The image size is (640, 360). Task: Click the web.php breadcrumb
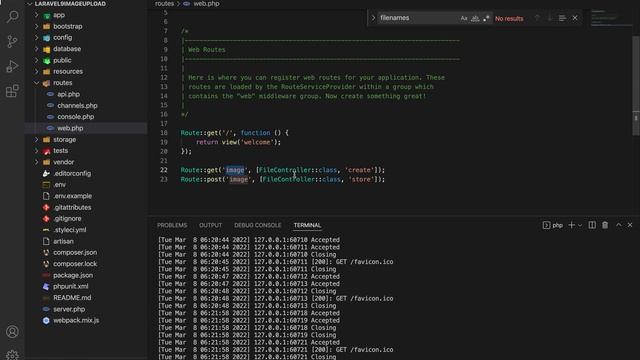click(x=206, y=4)
